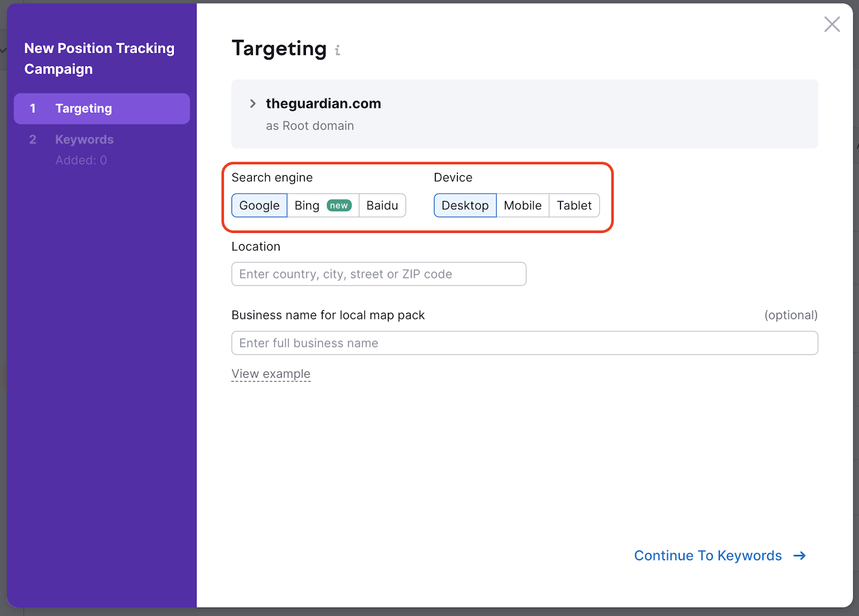
Task: Click the Location input field
Action: click(378, 274)
